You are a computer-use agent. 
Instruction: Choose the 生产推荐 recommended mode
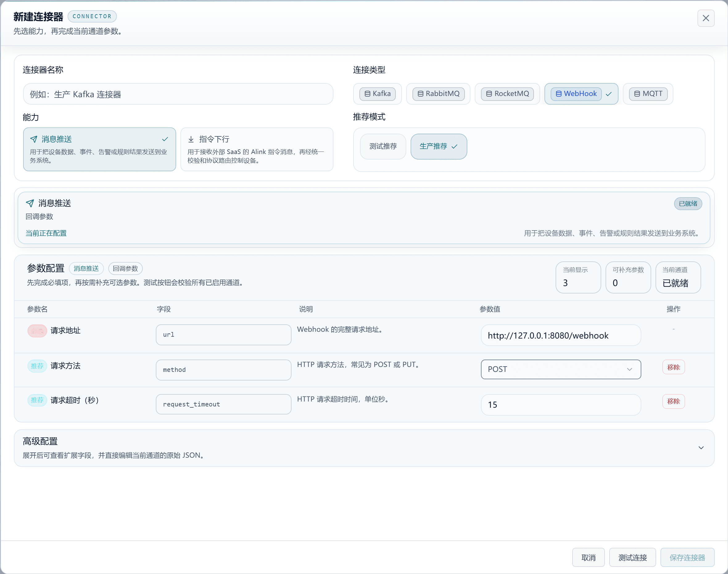(x=439, y=147)
